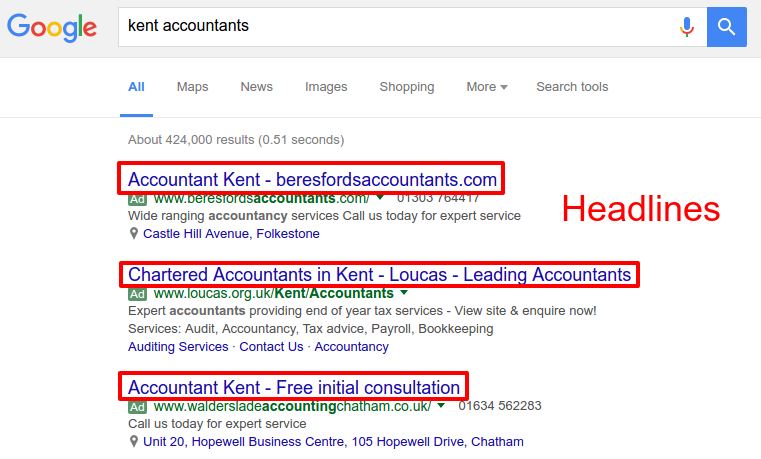
Task: Switch to the Images tab
Action: point(326,87)
